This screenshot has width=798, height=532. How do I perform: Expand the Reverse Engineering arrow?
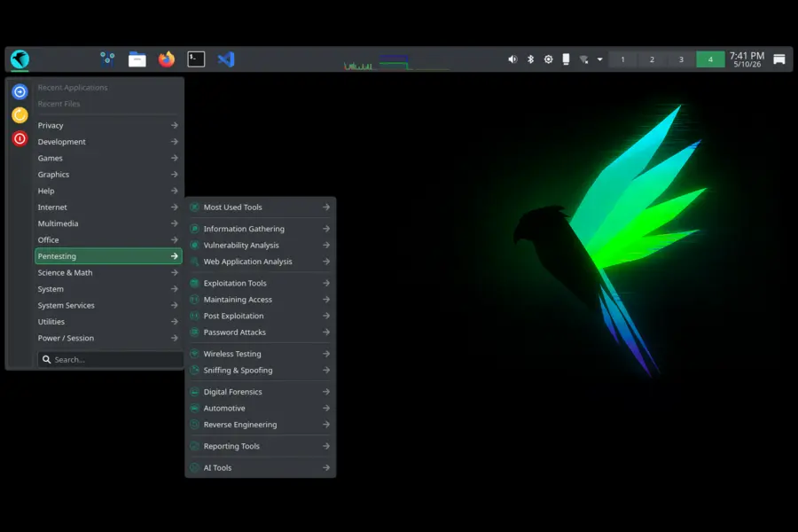tap(326, 425)
